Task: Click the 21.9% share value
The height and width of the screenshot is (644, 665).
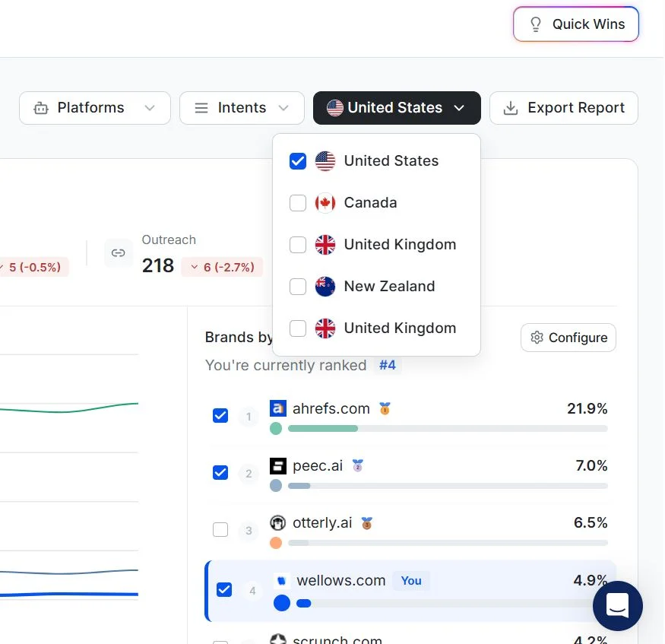Action: [587, 408]
